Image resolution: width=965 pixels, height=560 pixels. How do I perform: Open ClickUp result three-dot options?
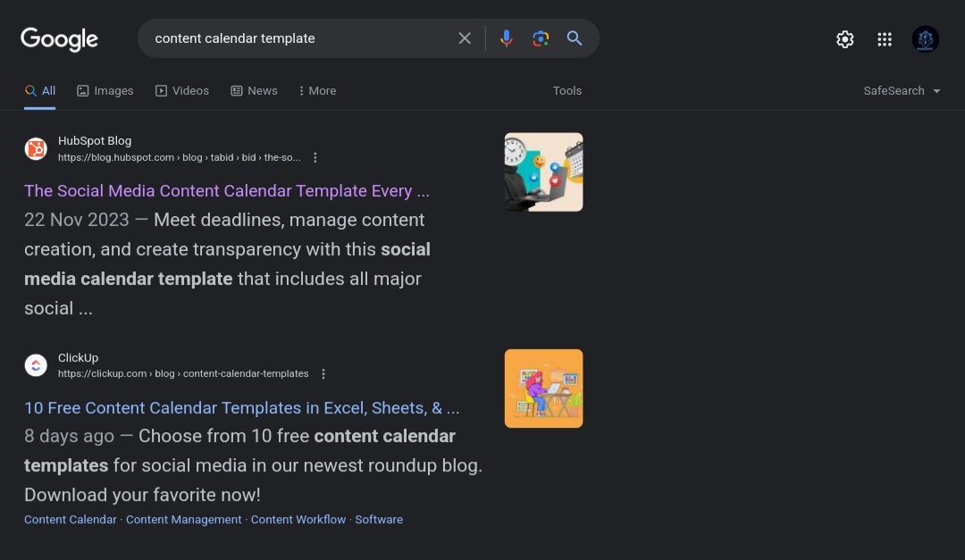coord(323,374)
